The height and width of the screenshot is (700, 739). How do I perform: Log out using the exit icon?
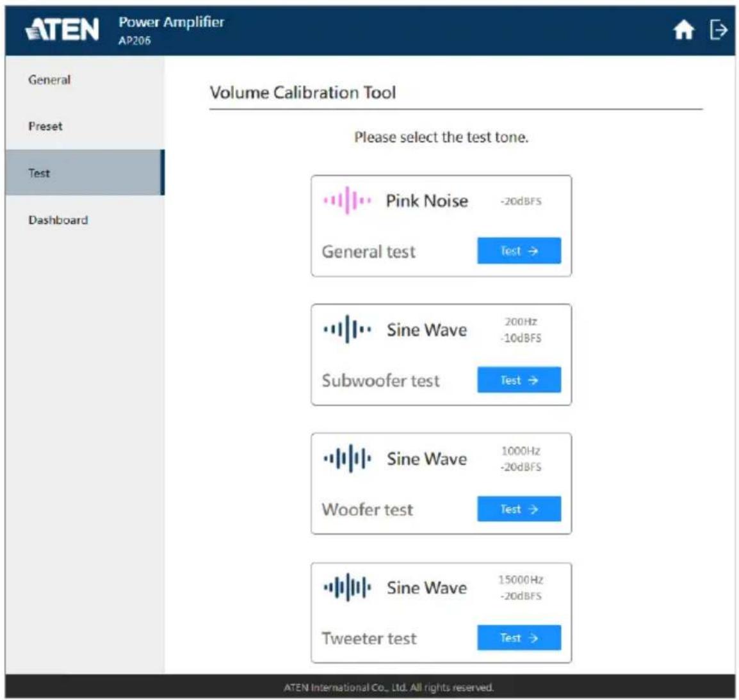point(719,30)
